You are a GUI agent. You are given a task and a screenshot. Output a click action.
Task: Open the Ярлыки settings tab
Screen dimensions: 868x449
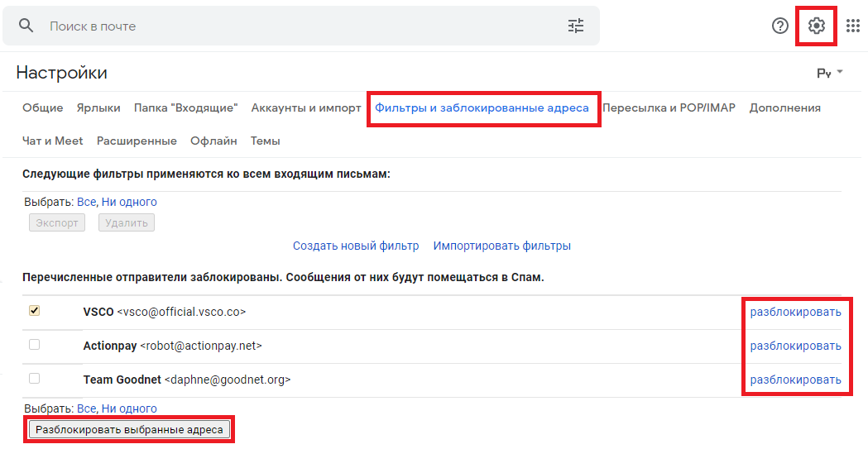point(98,107)
